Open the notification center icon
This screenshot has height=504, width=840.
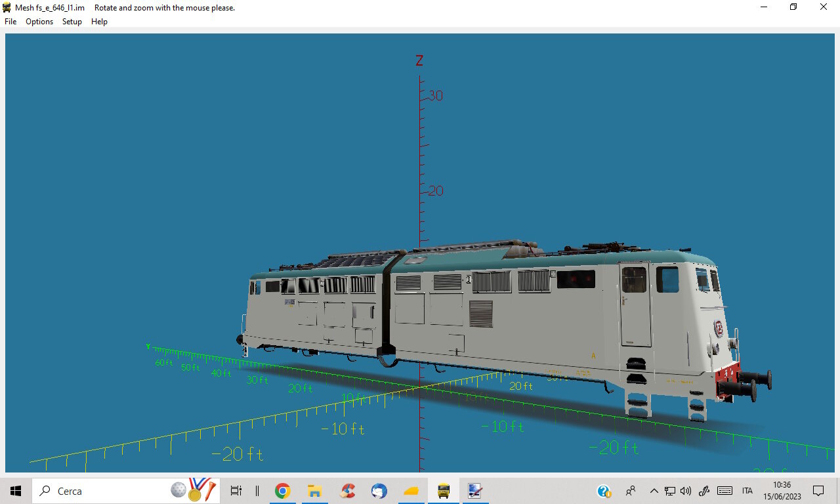pyautogui.click(x=818, y=491)
